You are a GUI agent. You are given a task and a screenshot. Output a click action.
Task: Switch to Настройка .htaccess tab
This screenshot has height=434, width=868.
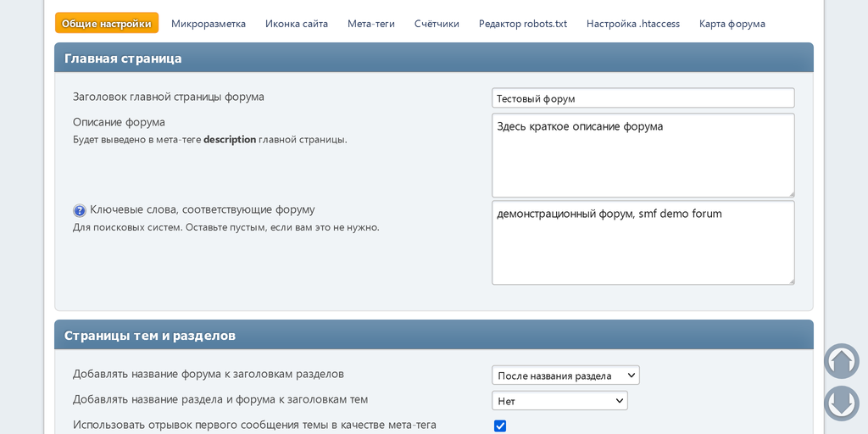[x=633, y=24]
